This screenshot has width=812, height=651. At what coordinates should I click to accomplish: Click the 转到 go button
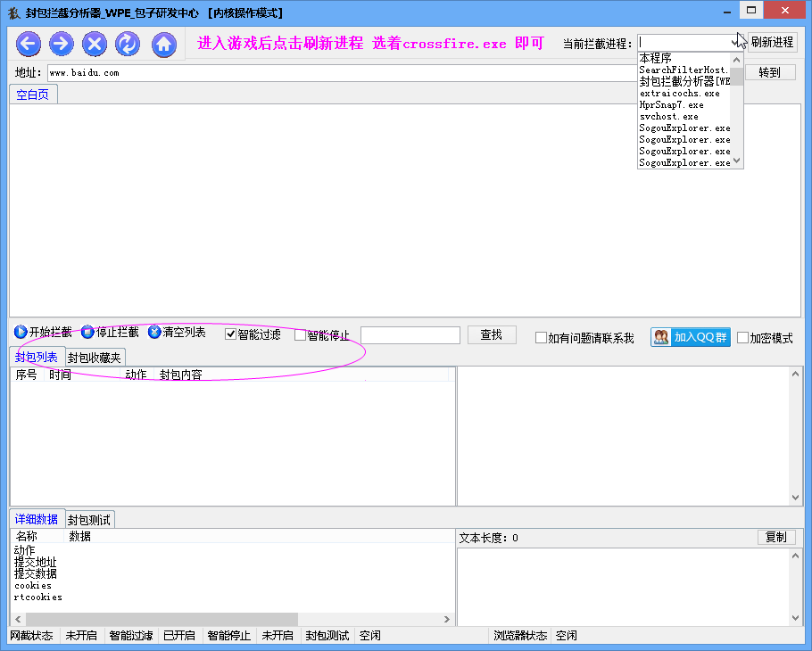(769, 72)
